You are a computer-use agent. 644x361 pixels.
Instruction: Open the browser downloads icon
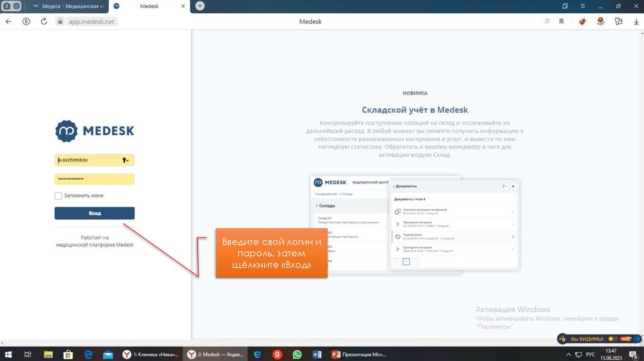pos(636,21)
